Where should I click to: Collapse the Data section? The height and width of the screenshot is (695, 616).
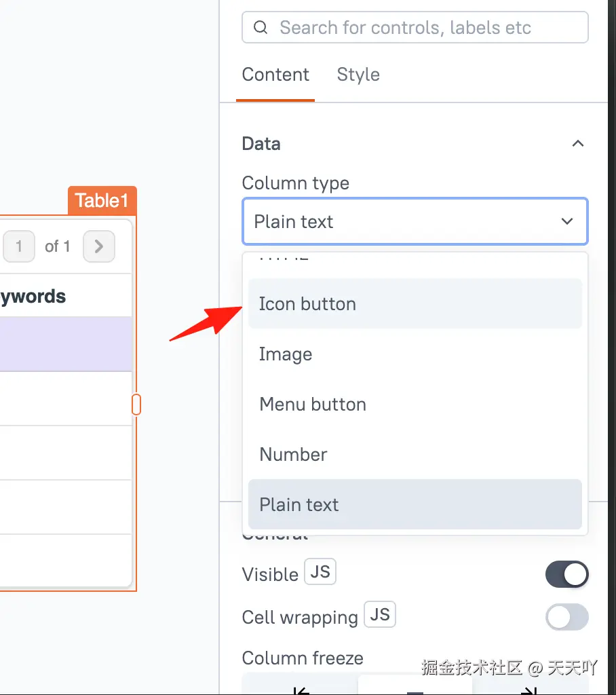tap(577, 144)
